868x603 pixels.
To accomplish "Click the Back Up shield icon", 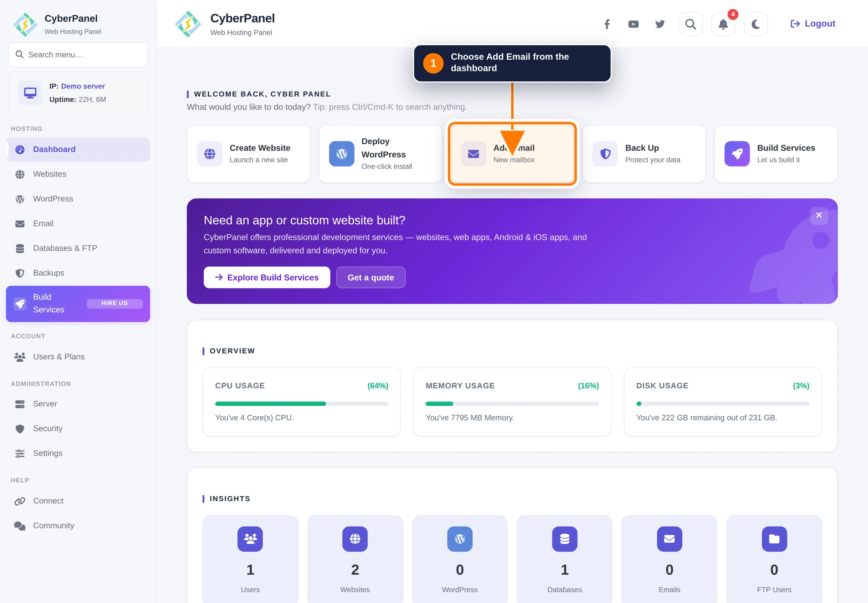I will click(x=605, y=154).
